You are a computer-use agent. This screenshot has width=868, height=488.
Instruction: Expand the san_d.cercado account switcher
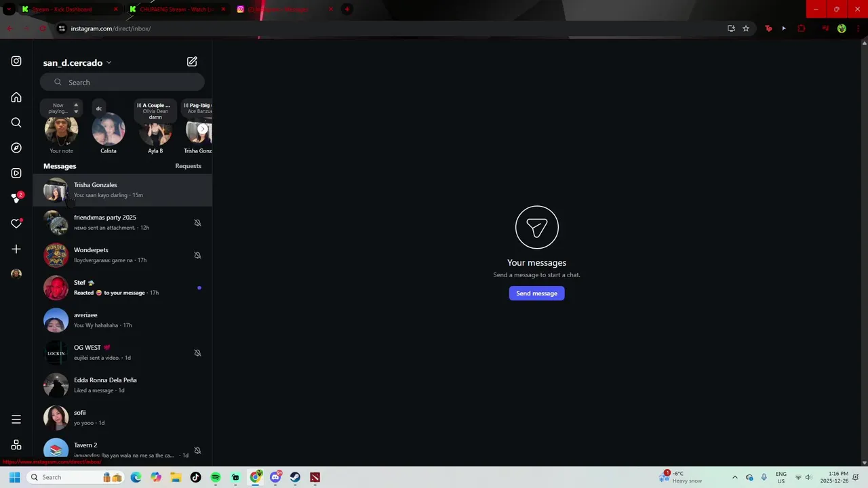(x=77, y=62)
